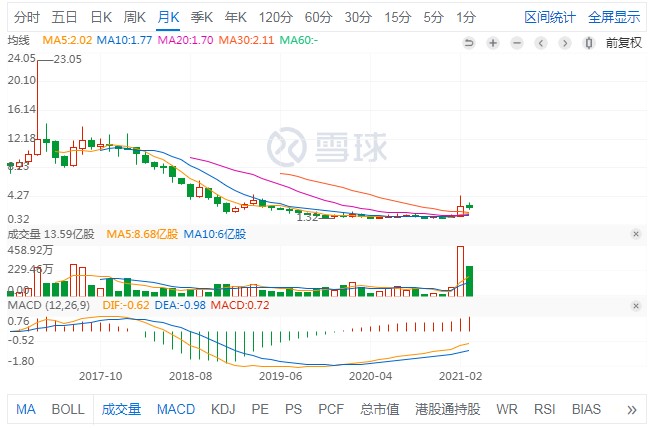Switch to the 日K daily chart tab
This screenshot has width=653, height=428.
[100, 17]
